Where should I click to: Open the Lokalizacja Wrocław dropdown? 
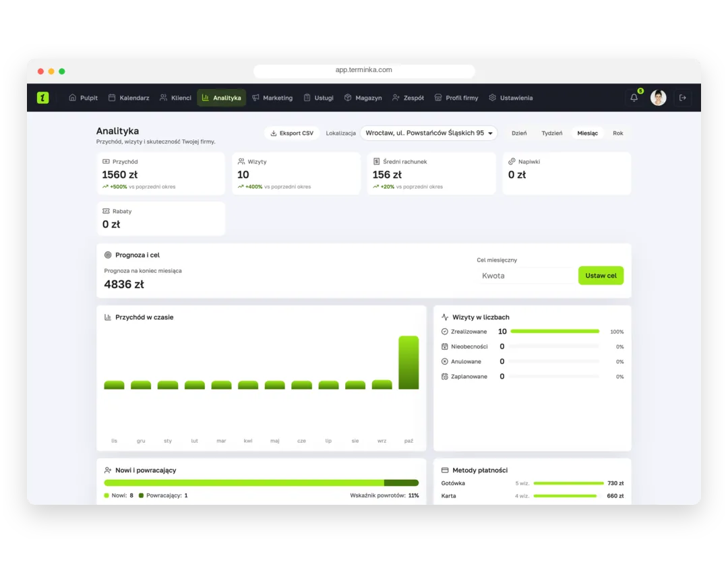pos(429,133)
